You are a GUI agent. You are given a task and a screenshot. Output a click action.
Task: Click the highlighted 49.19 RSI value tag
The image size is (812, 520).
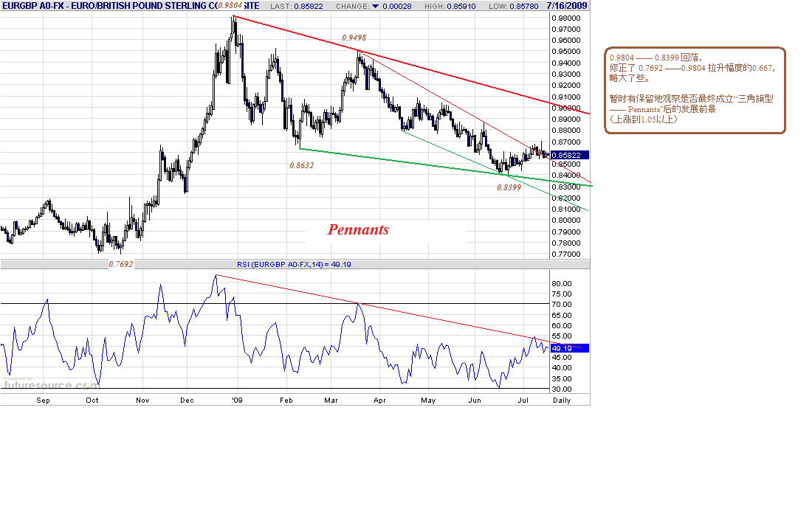click(569, 349)
